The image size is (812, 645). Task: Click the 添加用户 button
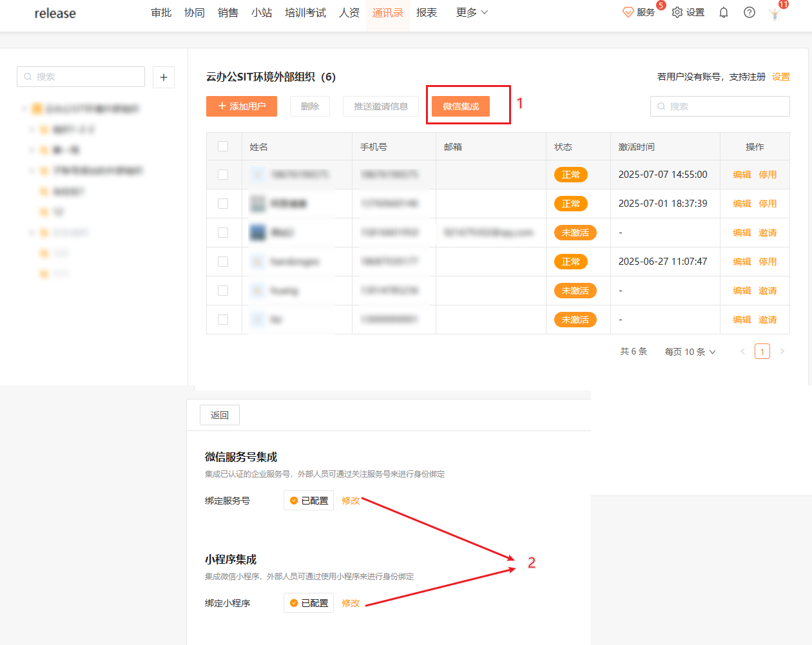pyautogui.click(x=242, y=106)
